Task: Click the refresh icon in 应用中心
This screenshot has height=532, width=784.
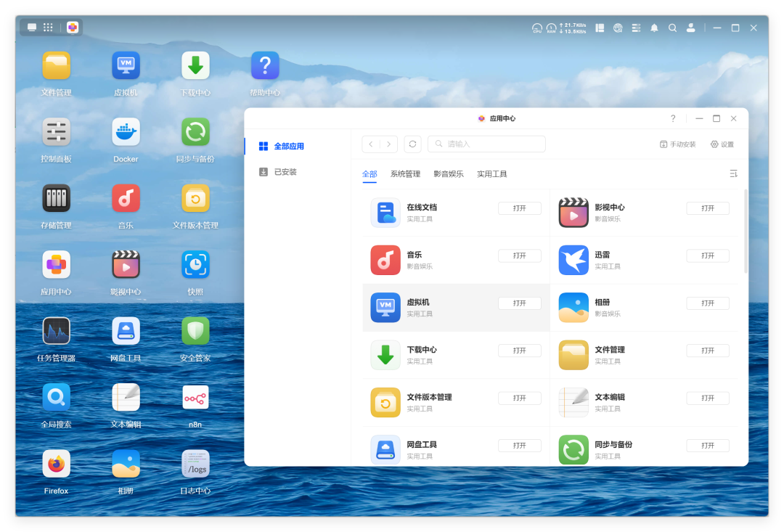Action: pos(412,144)
